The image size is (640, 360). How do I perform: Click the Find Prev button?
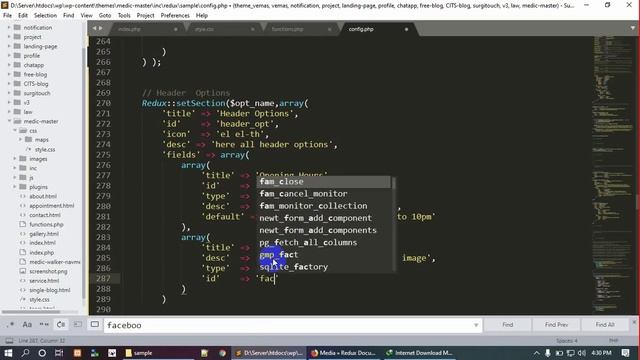pos(556,325)
